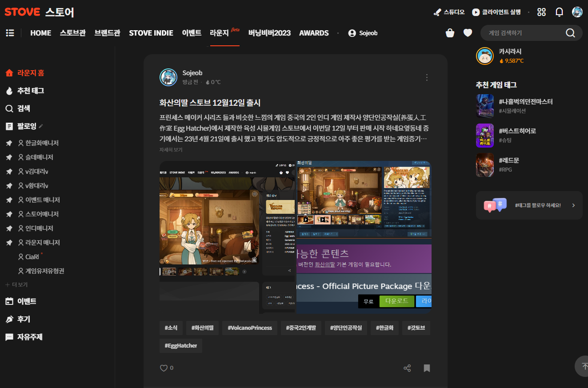Open the four-circle apps grid icon
588x388 pixels.
(x=541, y=12)
